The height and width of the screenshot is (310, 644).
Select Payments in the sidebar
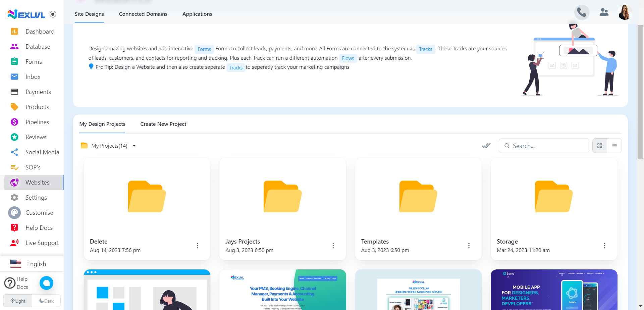pyautogui.click(x=38, y=92)
